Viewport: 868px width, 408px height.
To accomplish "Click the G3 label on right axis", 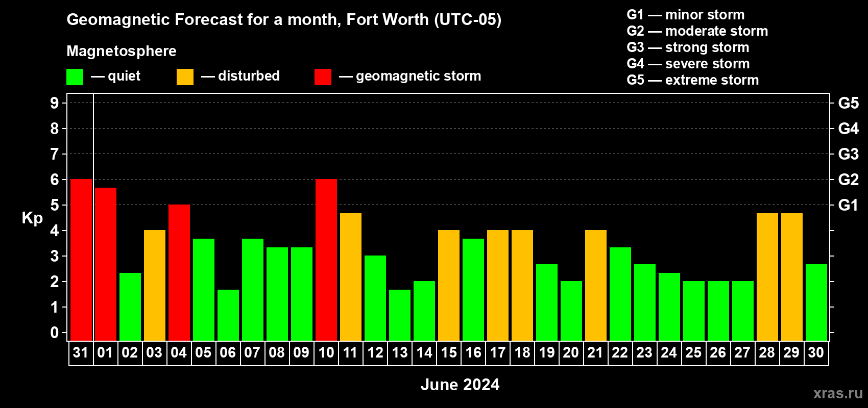I will [849, 154].
